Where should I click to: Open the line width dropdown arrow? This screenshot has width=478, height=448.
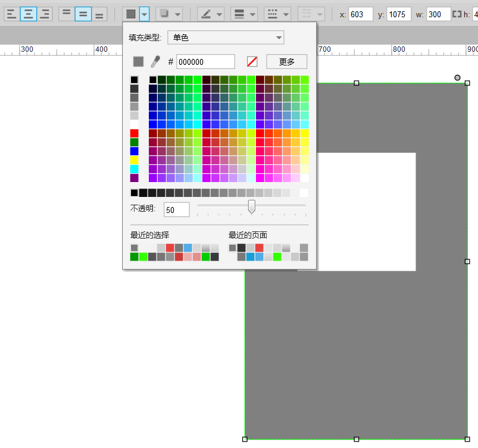click(x=252, y=14)
